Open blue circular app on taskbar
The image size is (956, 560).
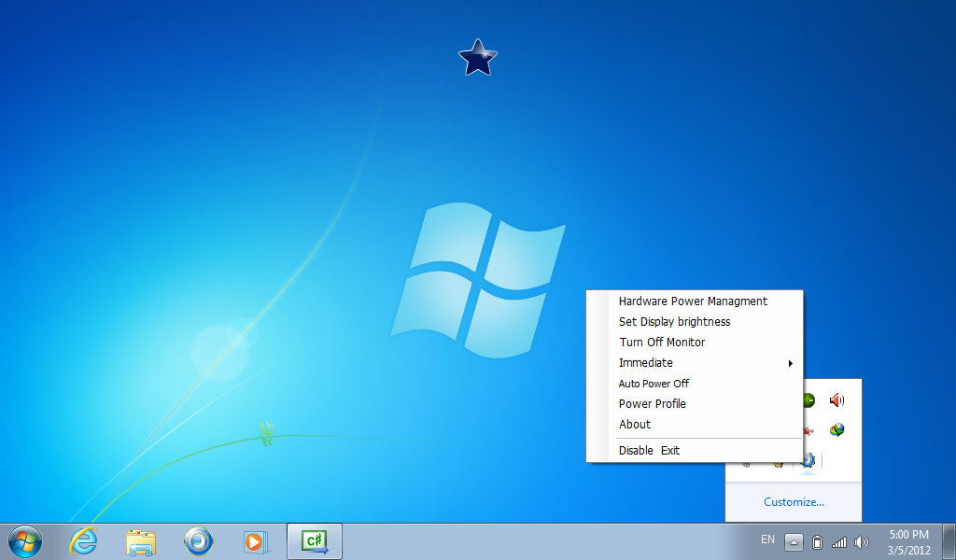coord(199,541)
